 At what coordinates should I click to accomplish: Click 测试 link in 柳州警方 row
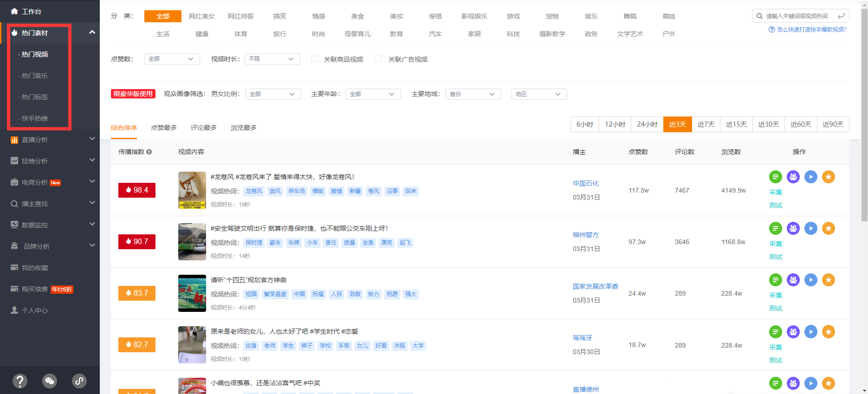(x=776, y=257)
